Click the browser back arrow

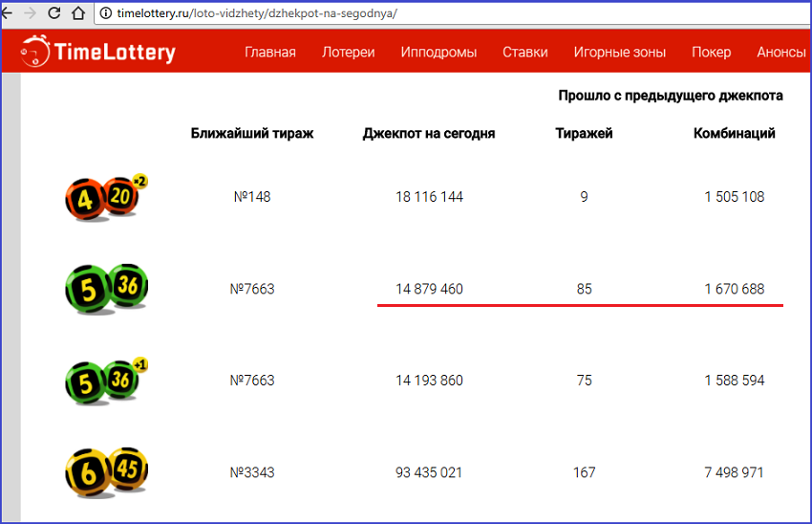(x=7, y=13)
